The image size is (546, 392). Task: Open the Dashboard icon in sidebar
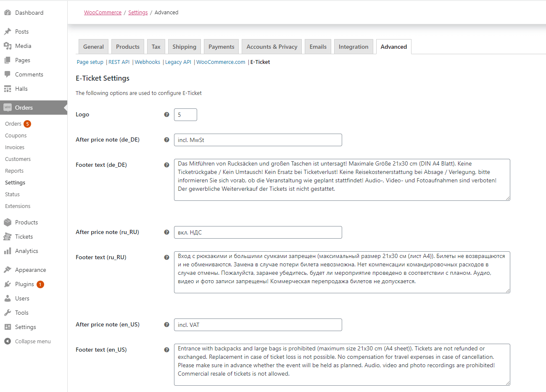tap(8, 13)
